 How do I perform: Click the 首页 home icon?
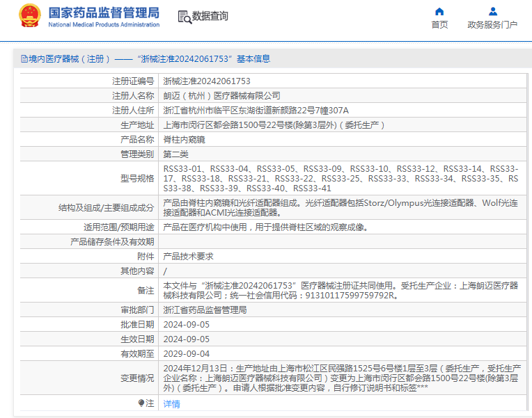pos(439,12)
